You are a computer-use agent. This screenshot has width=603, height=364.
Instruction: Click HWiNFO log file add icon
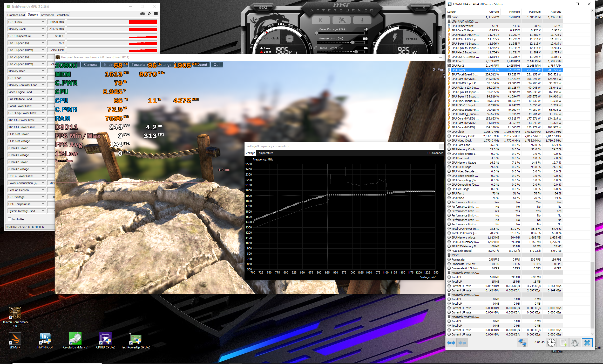click(x=563, y=343)
